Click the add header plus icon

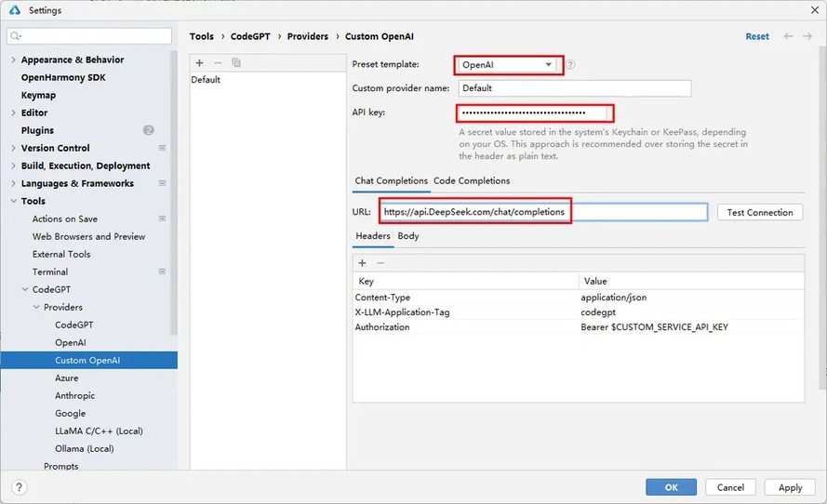click(x=362, y=263)
